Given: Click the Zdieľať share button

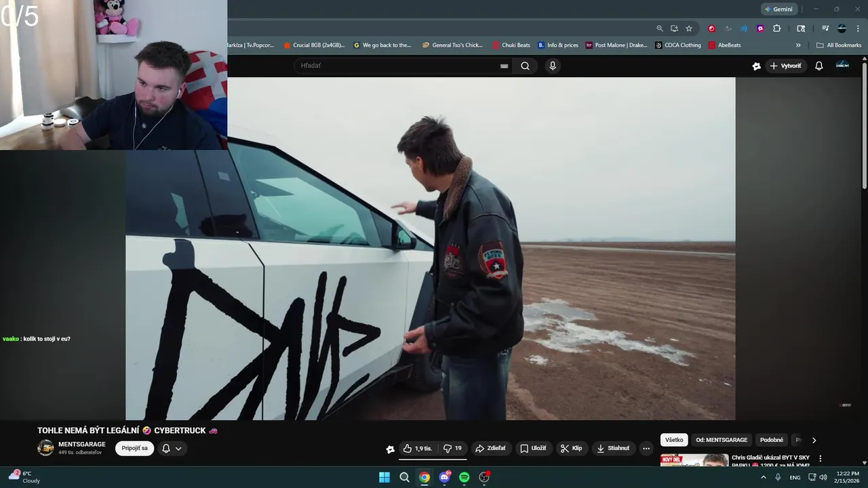Looking at the screenshot, I should tap(491, 448).
